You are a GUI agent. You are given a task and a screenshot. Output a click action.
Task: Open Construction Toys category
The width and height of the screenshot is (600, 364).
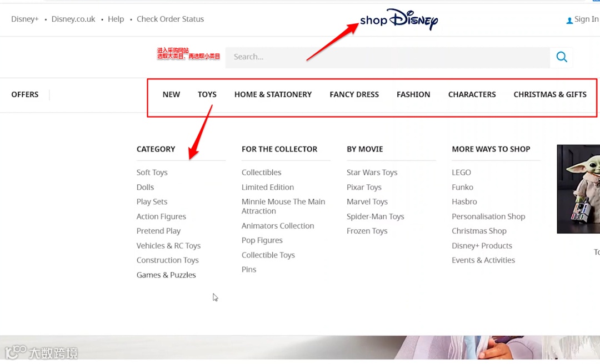click(168, 260)
